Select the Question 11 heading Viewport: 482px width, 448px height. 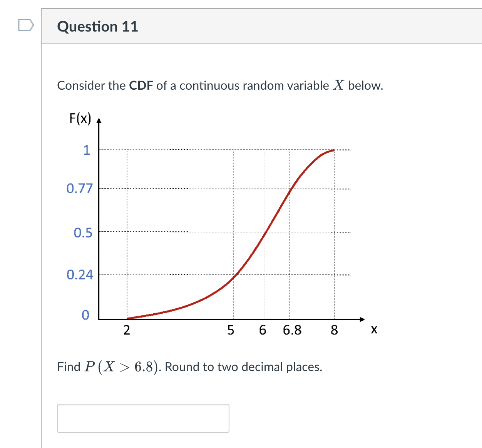97,27
